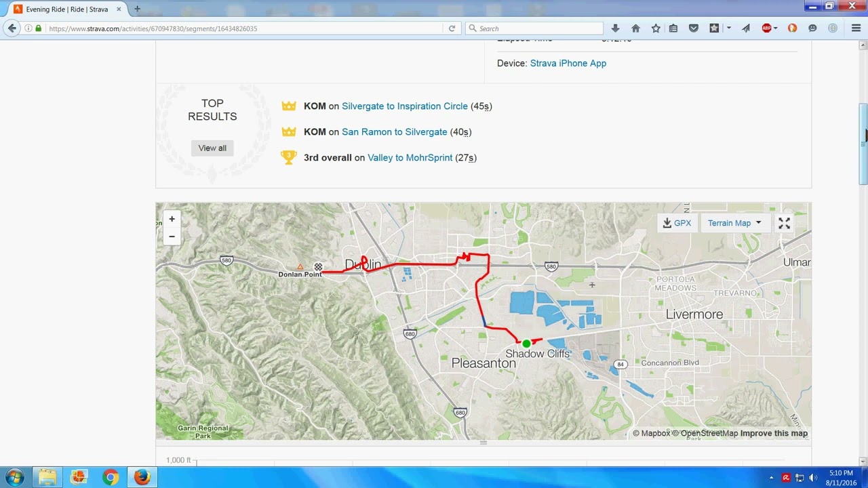
Task: Click View all top results button
Action: (x=212, y=148)
